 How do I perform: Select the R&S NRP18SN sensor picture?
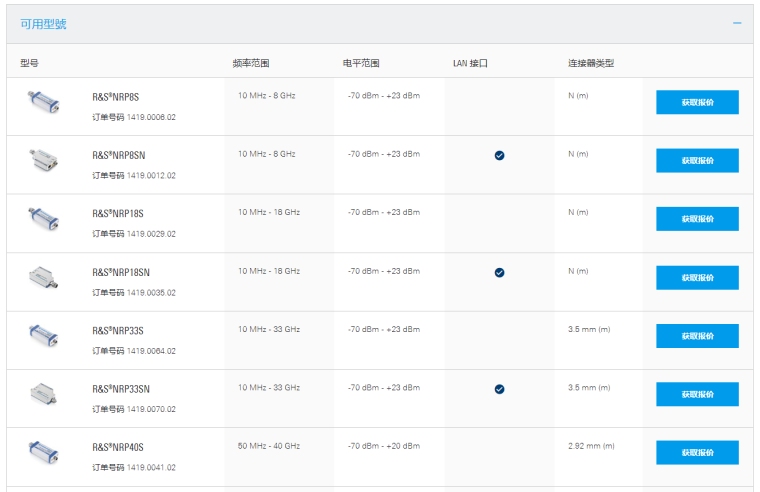click(x=43, y=276)
